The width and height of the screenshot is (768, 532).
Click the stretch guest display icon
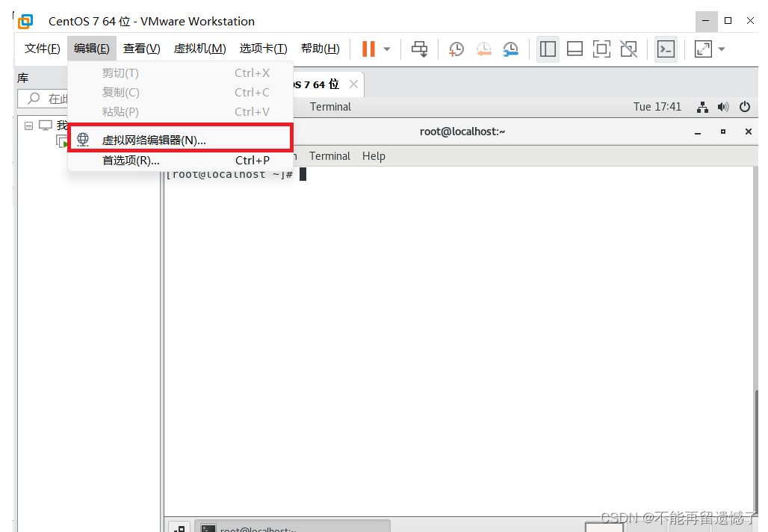[x=703, y=49]
